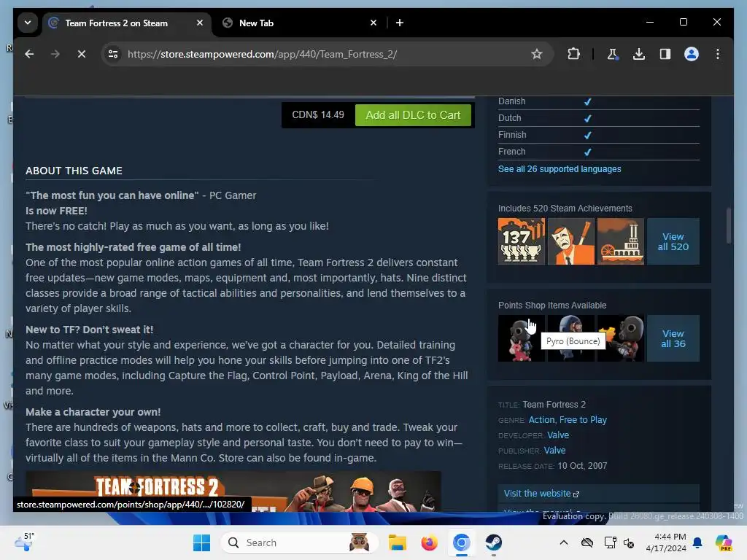
Task: Open the Windows Start menu
Action: point(201,542)
